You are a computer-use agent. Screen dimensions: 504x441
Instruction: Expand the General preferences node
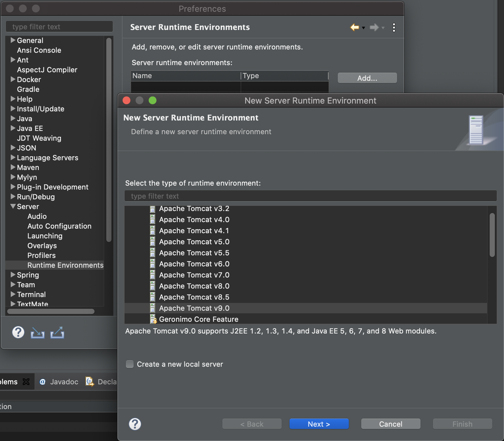tap(13, 40)
